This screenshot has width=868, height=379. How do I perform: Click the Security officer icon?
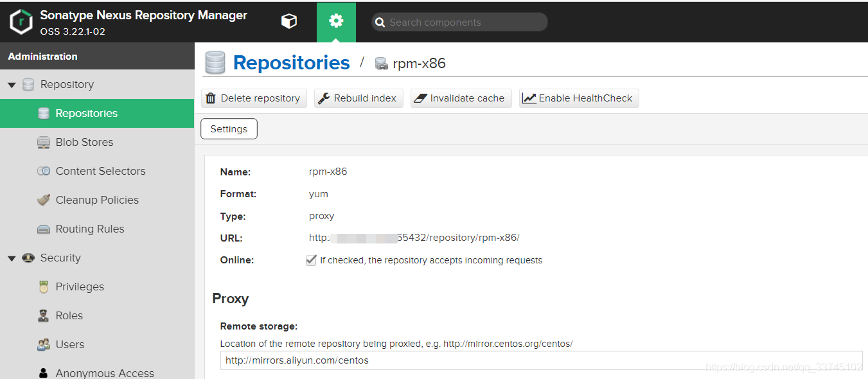(28, 258)
